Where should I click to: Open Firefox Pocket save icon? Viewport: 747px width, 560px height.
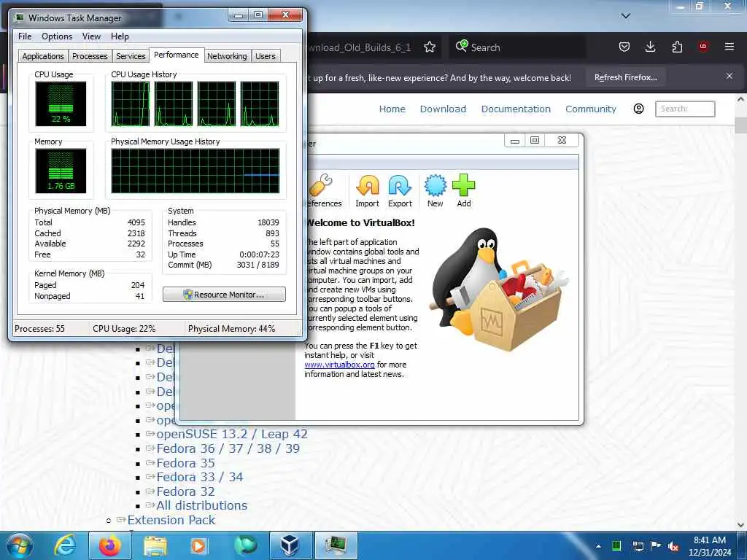click(624, 47)
